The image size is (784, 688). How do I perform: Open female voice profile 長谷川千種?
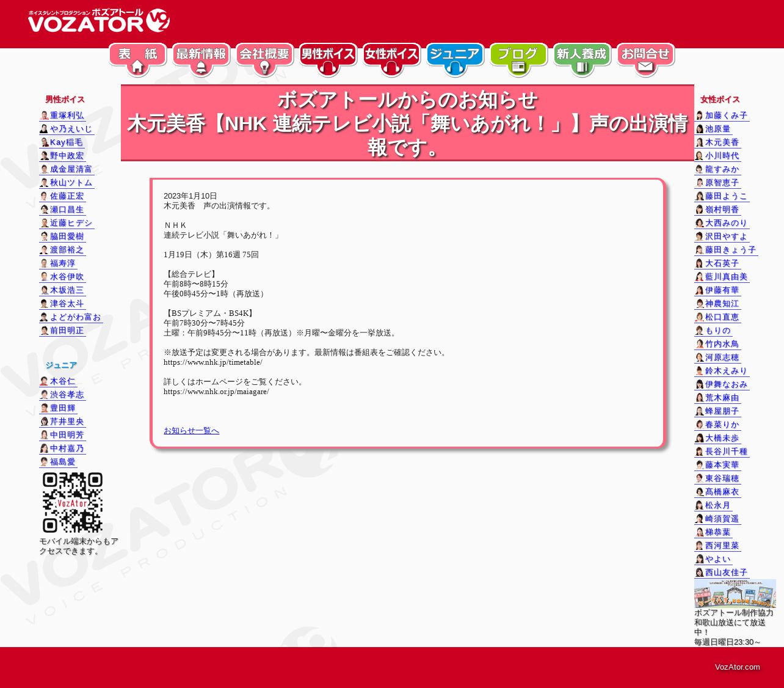tap(722, 452)
